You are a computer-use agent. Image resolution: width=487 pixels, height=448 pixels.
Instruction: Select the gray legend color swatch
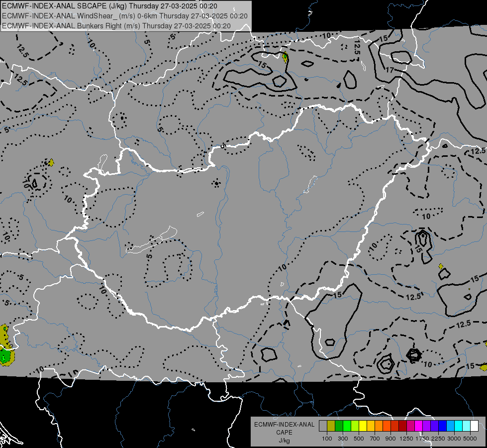(323, 426)
